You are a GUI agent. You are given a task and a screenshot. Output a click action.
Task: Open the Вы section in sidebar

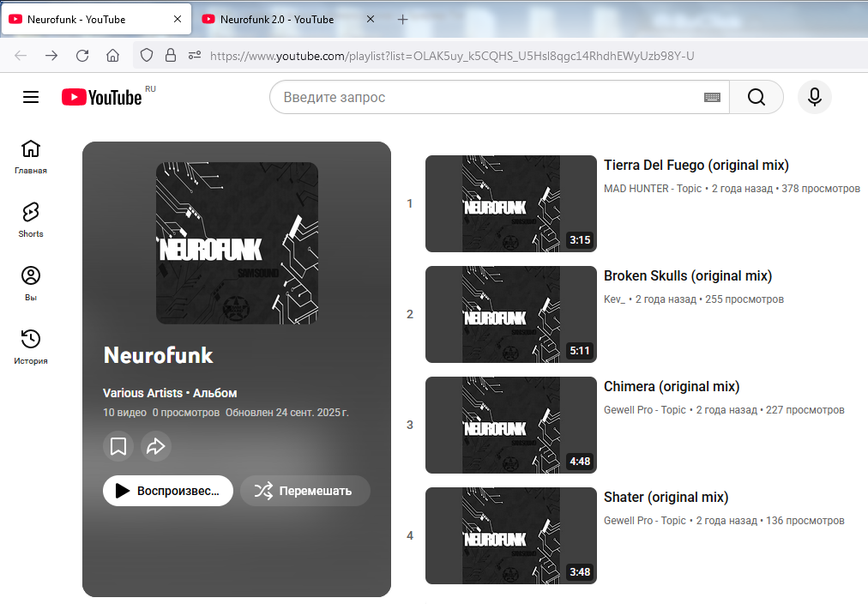click(x=31, y=283)
